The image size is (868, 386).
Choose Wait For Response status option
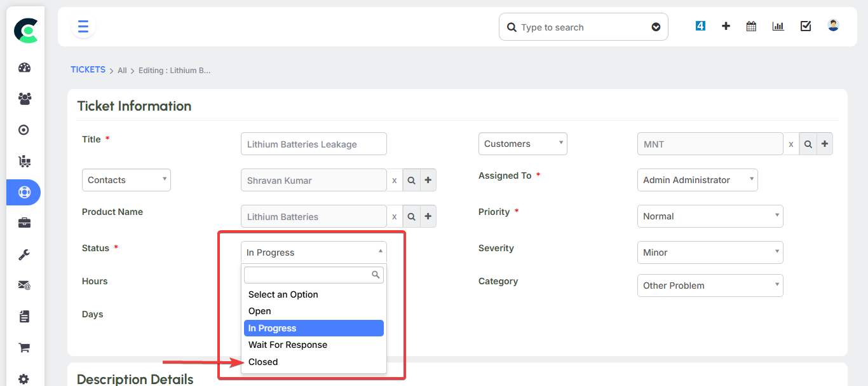click(x=288, y=345)
